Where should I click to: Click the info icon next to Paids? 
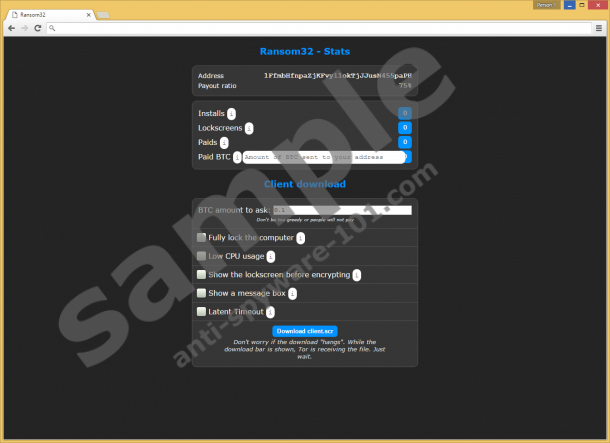pyautogui.click(x=224, y=143)
